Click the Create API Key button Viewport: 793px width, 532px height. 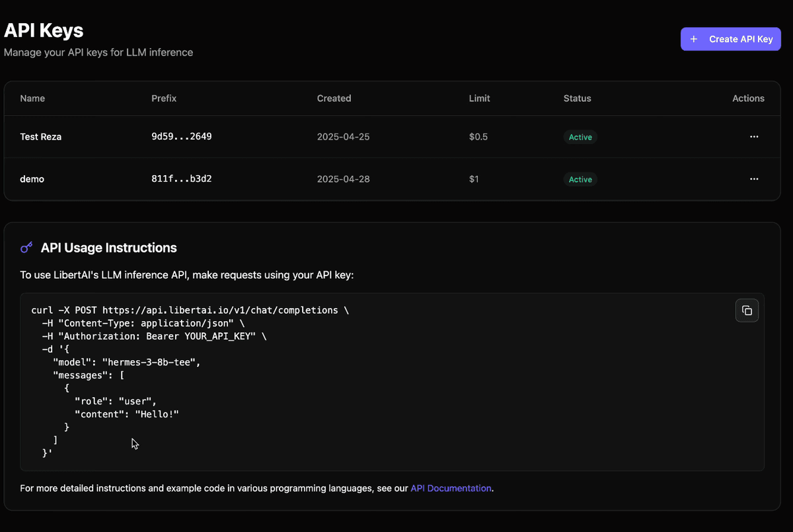click(730, 39)
